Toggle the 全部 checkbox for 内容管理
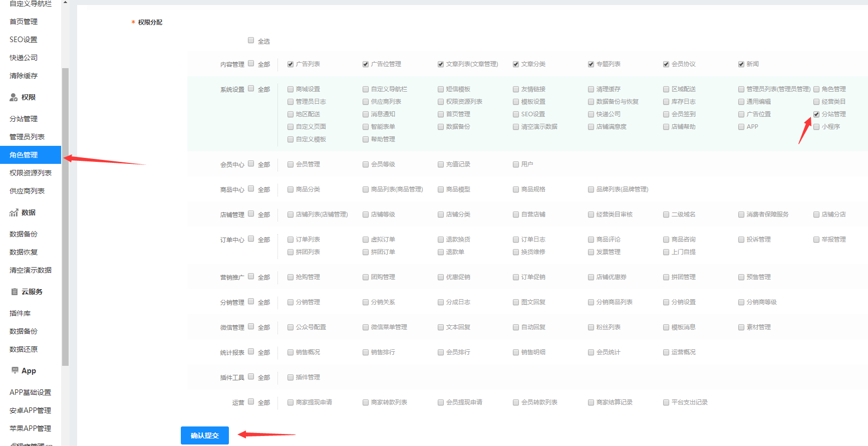Screen dimensions: 868x446 pyautogui.click(x=251, y=64)
